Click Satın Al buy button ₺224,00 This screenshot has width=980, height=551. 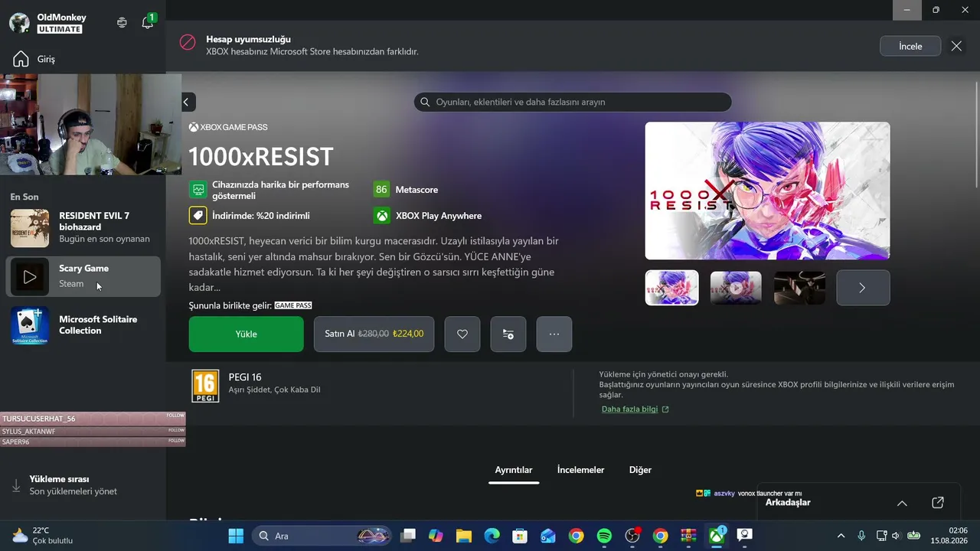pos(374,334)
